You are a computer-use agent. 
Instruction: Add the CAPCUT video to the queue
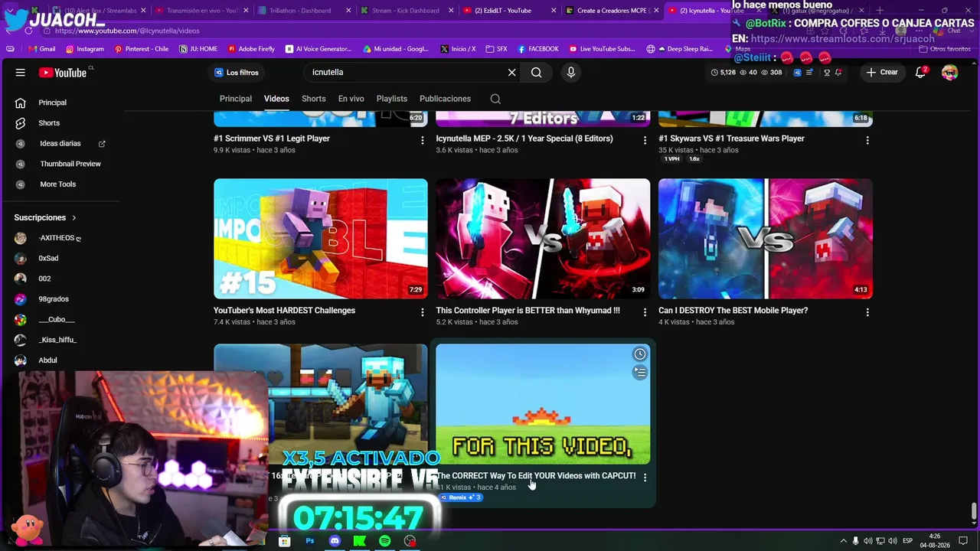click(639, 373)
